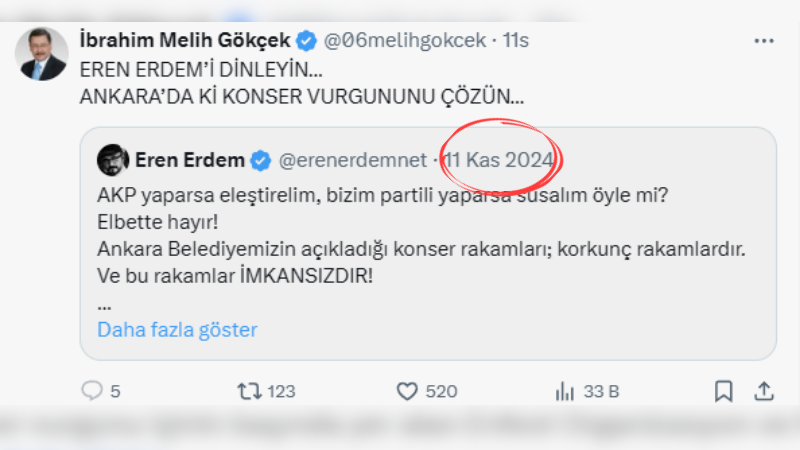Open the view analytics bar-chart icon
The width and height of the screenshot is (800, 450).
pyautogui.click(x=563, y=391)
